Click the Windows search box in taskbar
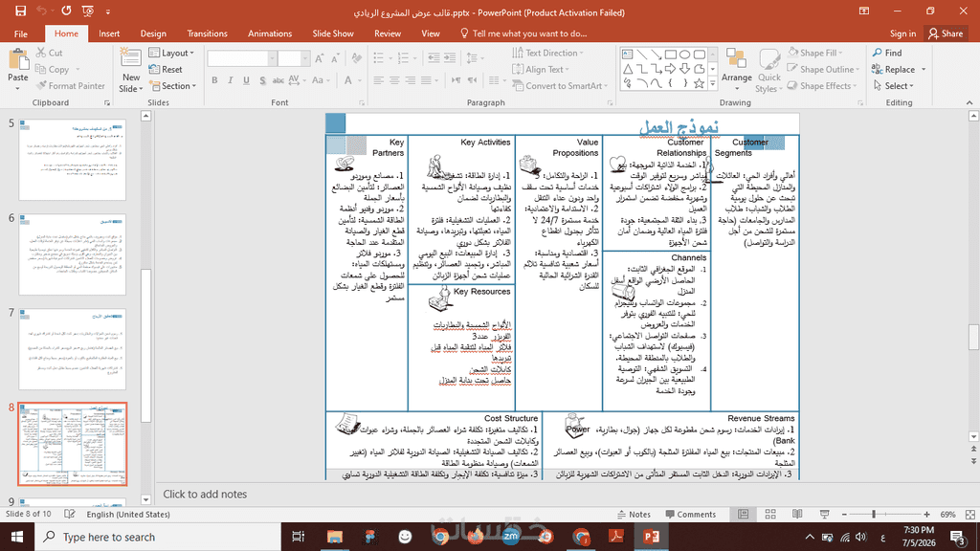This screenshot has height=551, width=980. coord(158,537)
